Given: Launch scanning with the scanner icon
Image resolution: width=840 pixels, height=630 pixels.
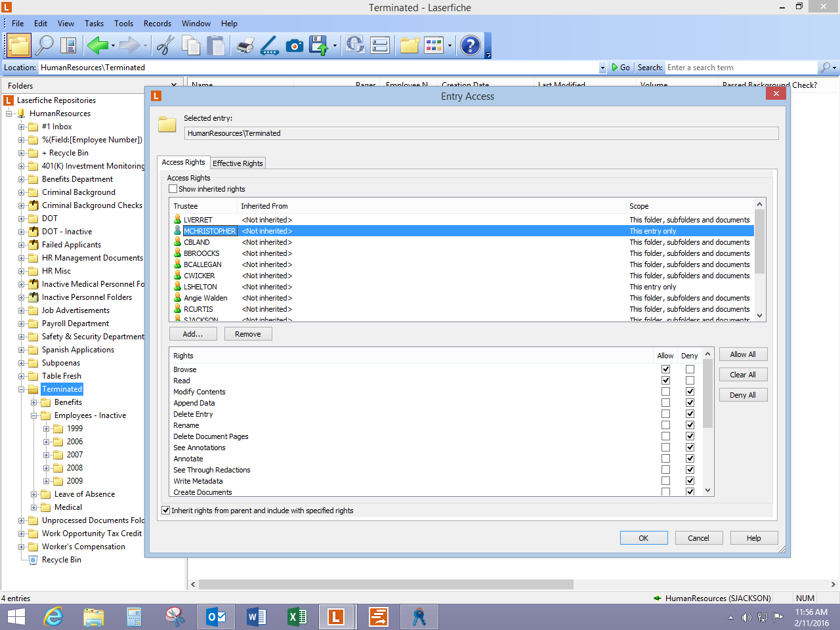Looking at the screenshot, I should pos(270,45).
